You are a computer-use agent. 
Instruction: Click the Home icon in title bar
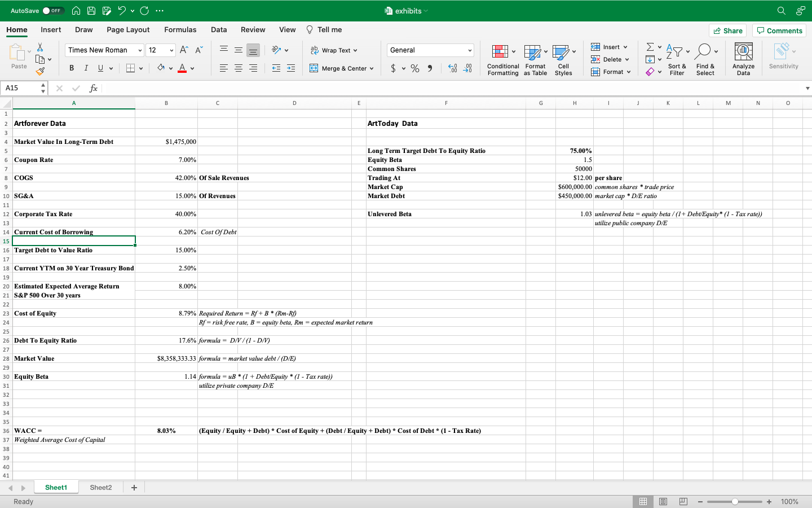(x=76, y=11)
